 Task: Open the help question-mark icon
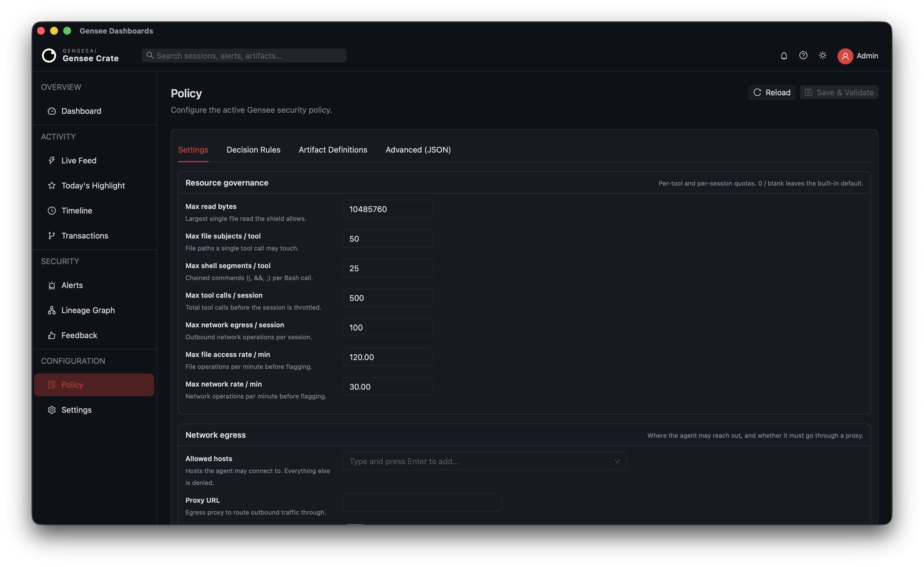803,56
